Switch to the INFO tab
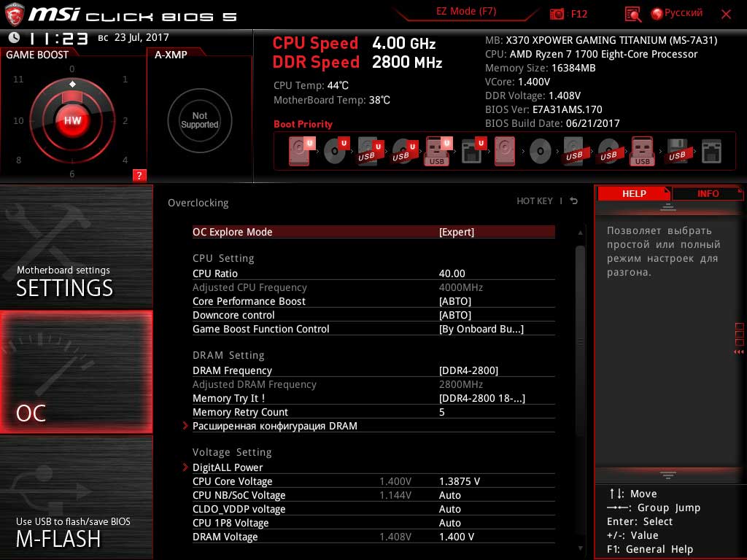This screenshot has height=560, width=747. click(x=708, y=193)
